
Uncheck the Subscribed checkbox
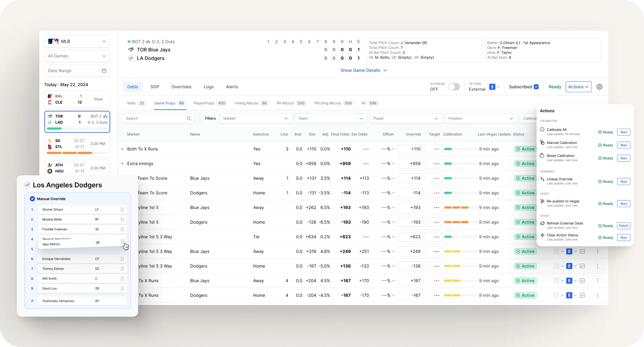tap(536, 87)
